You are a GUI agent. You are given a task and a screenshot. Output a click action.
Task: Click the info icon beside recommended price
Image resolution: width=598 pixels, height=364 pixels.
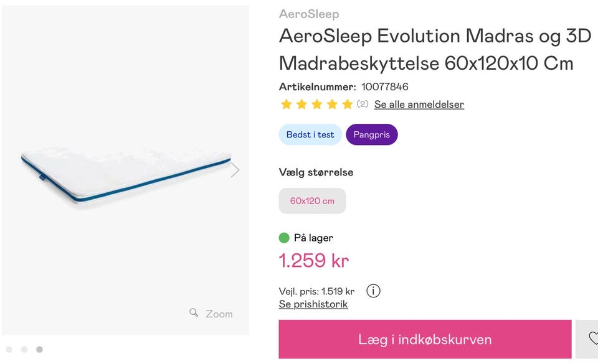coord(373,291)
